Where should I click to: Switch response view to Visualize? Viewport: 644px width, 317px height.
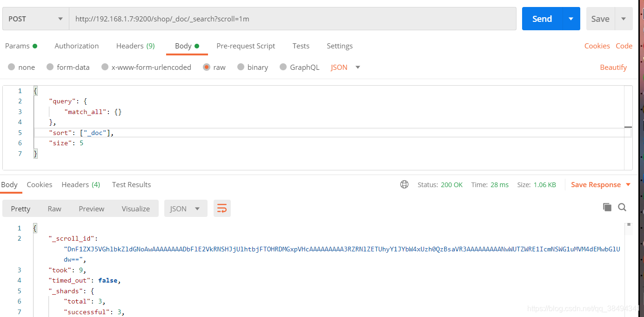136,209
